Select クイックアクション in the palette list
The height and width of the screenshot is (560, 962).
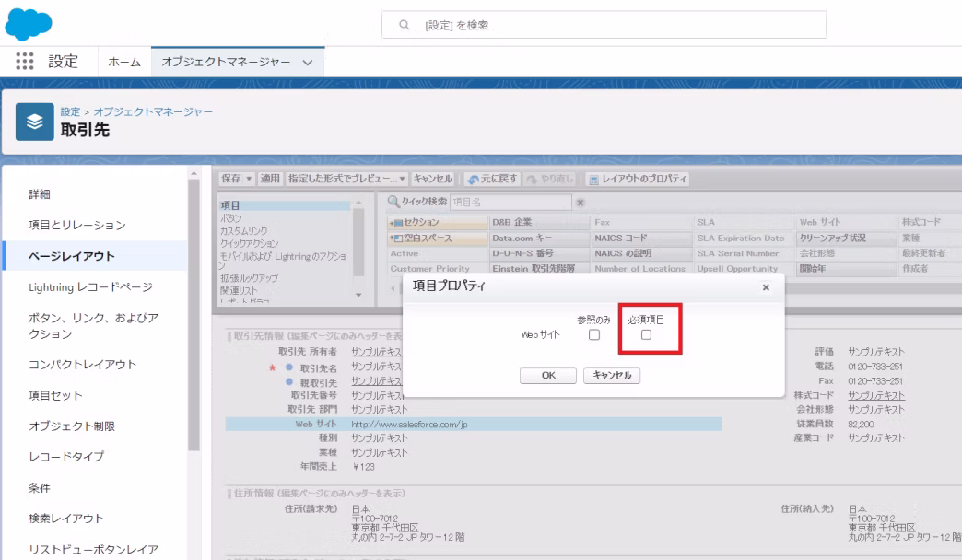(x=249, y=243)
